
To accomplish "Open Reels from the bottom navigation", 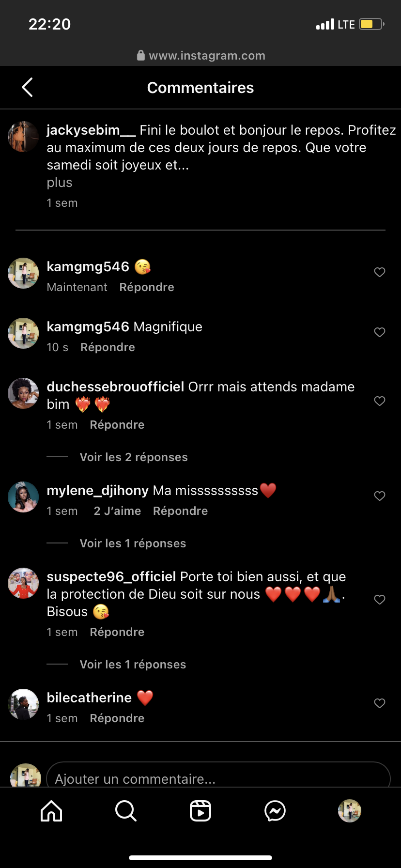I will click(x=200, y=811).
